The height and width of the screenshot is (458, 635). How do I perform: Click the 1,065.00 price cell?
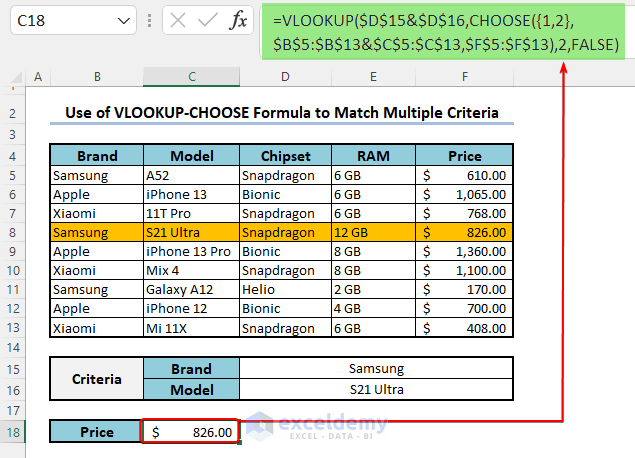pos(465,194)
